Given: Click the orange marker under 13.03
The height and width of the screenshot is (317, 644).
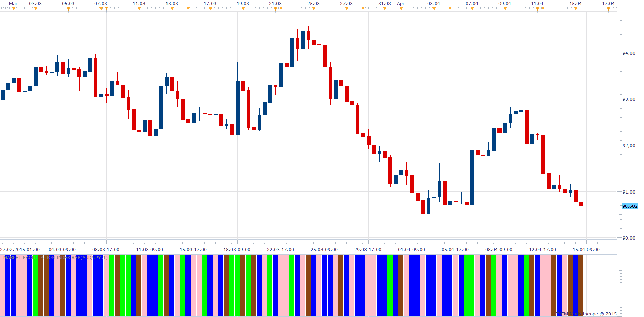Looking at the screenshot, I should (x=172, y=9).
